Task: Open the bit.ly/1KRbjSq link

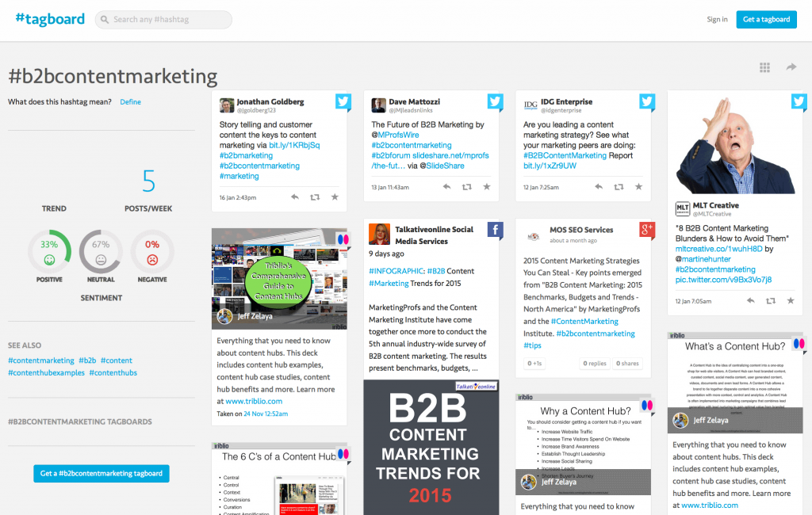Action: click(294, 146)
